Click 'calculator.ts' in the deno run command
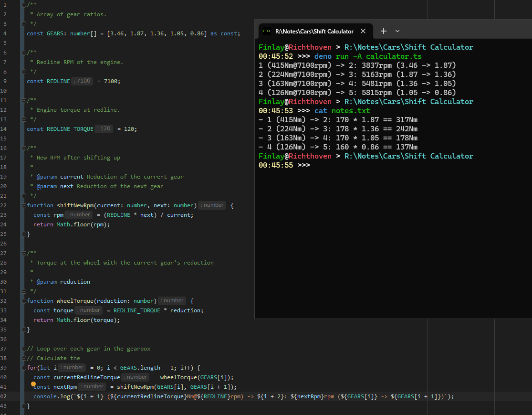 pos(394,56)
